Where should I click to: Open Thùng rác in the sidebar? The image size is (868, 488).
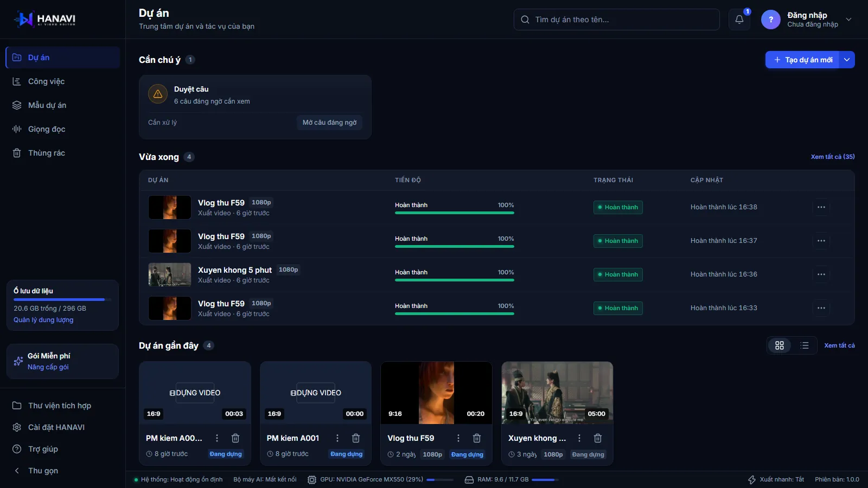63,153
